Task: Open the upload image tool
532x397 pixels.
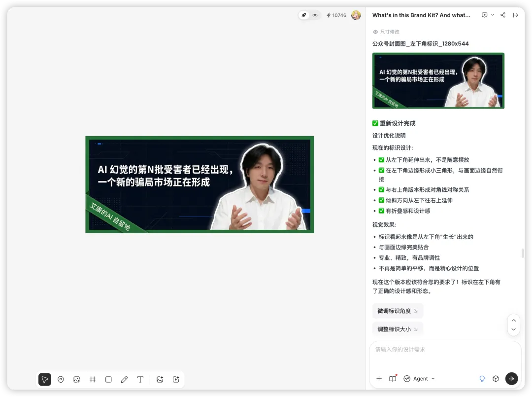Action: pos(77,379)
